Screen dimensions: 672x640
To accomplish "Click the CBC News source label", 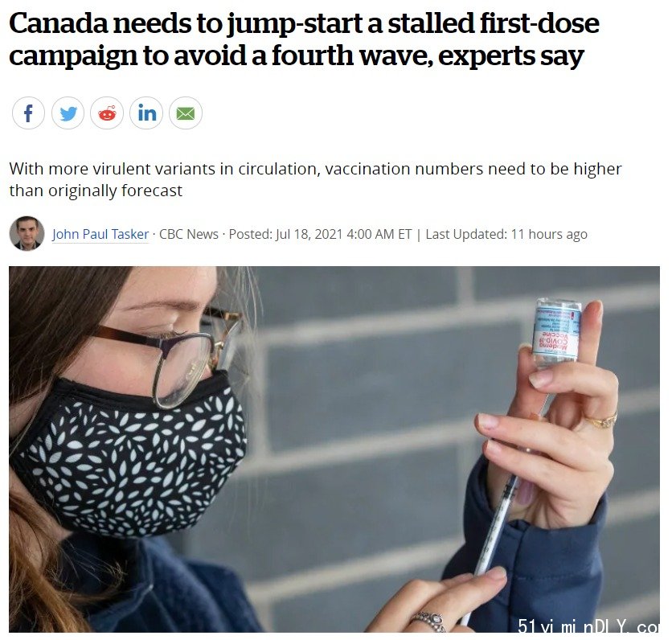I will tap(189, 235).
